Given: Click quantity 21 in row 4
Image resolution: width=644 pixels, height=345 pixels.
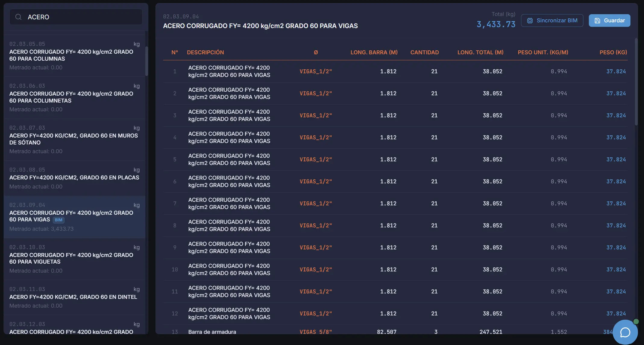Looking at the screenshot, I should point(434,138).
